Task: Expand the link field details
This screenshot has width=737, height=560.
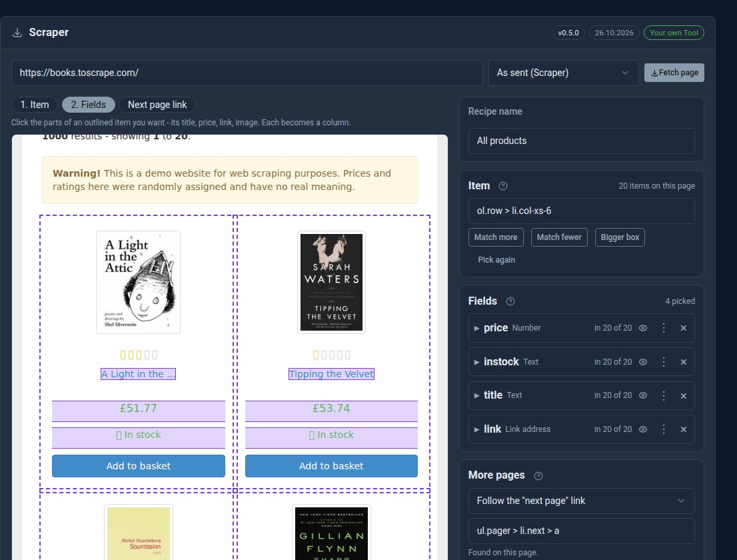Action: click(x=476, y=429)
